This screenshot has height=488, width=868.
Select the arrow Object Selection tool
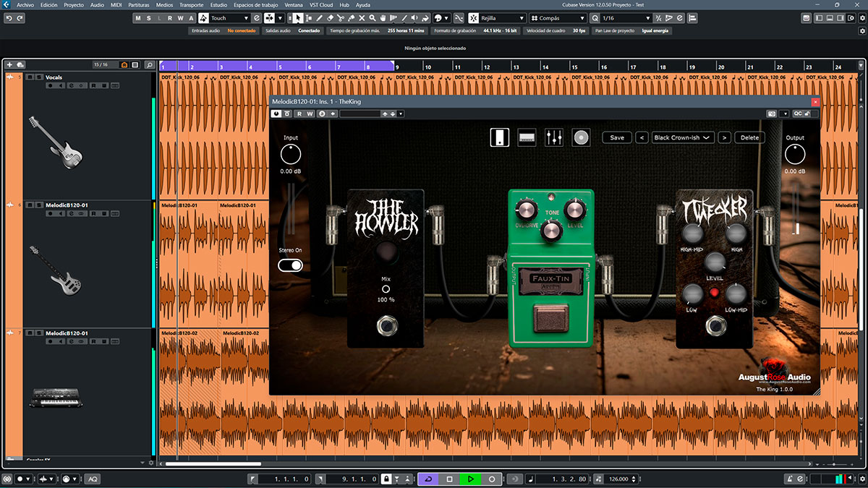click(x=298, y=18)
